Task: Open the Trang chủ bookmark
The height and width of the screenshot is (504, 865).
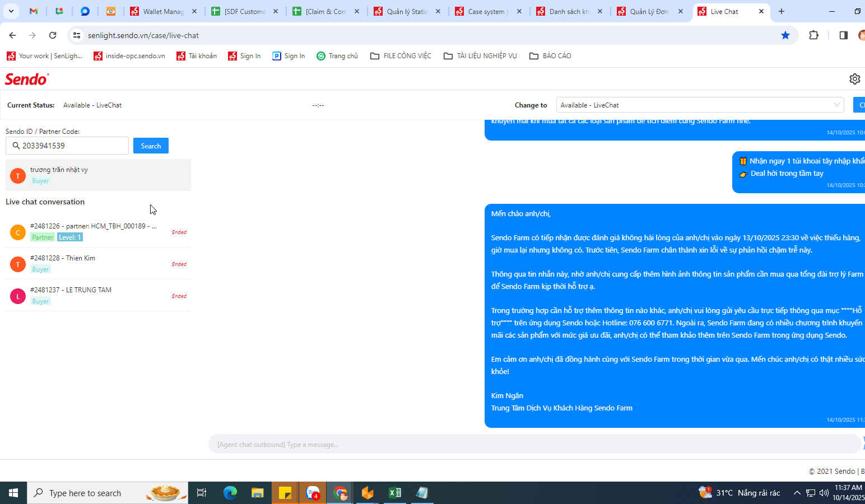Action: click(x=337, y=55)
